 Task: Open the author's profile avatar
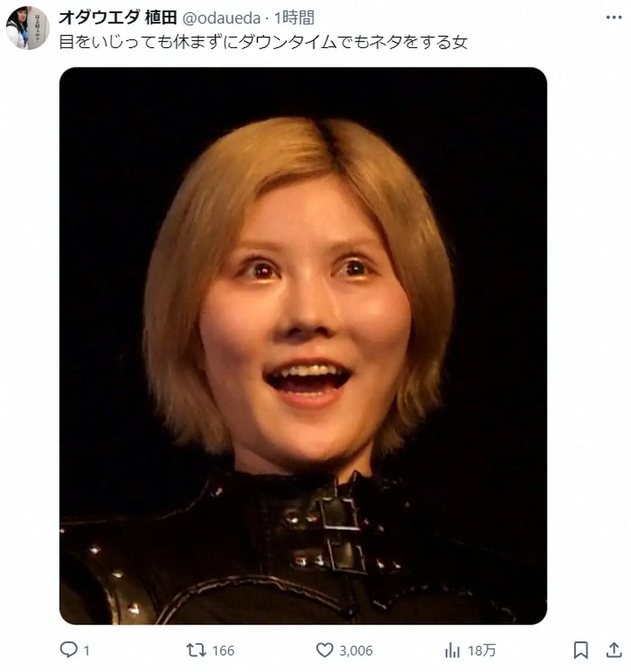click(x=27, y=28)
